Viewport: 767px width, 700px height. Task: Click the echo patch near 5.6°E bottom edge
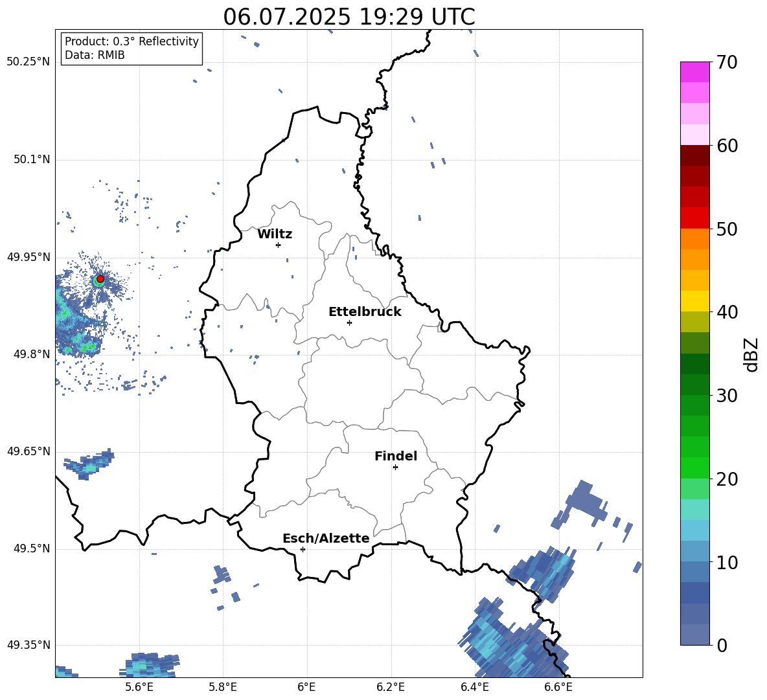[x=149, y=665]
